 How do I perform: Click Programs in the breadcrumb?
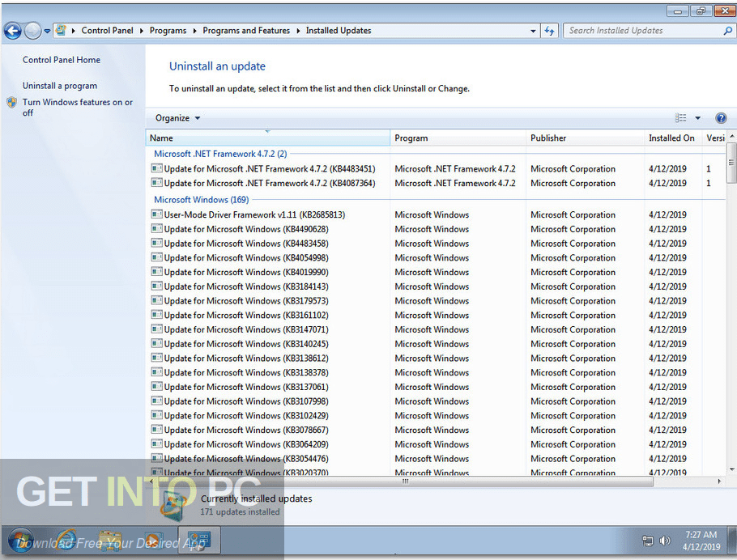[168, 31]
